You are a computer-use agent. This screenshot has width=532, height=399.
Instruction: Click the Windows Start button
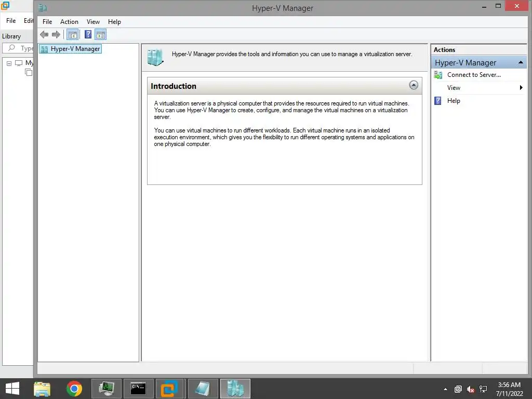[x=12, y=389]
